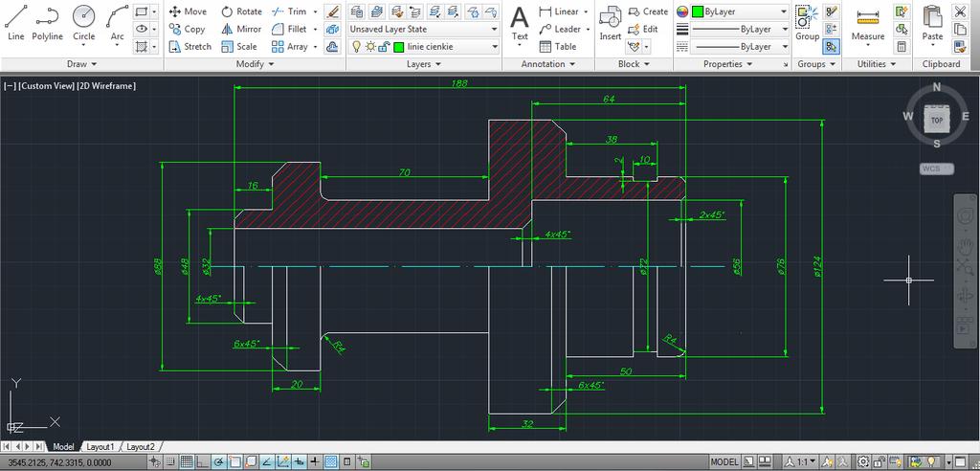Click the Cut icon in Clipboard
980x471 pixels.
959,11
